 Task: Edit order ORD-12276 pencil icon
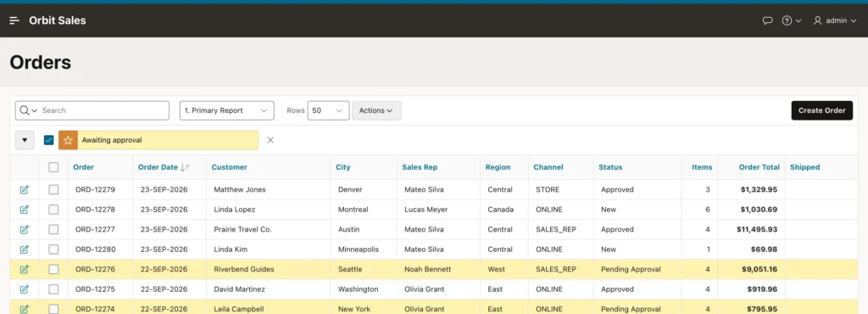[24, 270]
